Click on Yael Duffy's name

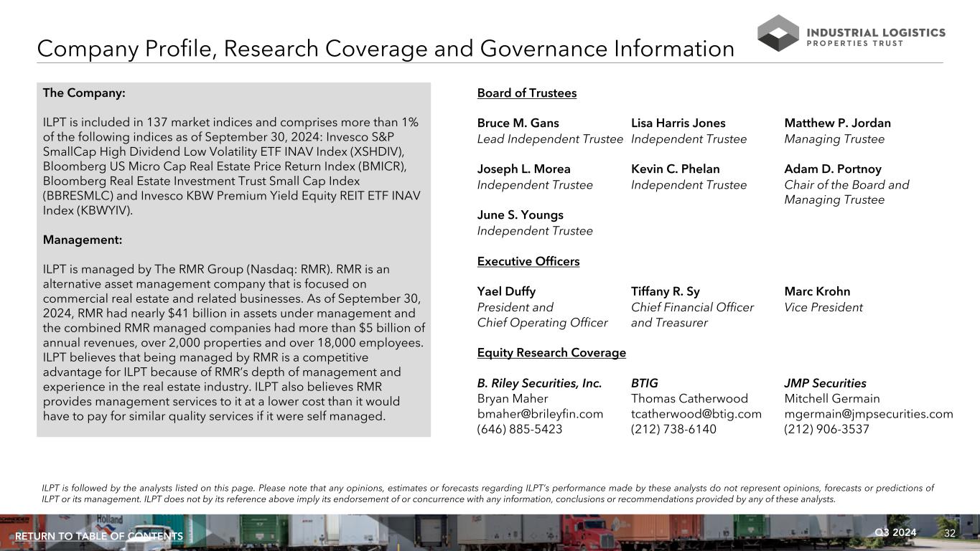(x=506, y=291)
